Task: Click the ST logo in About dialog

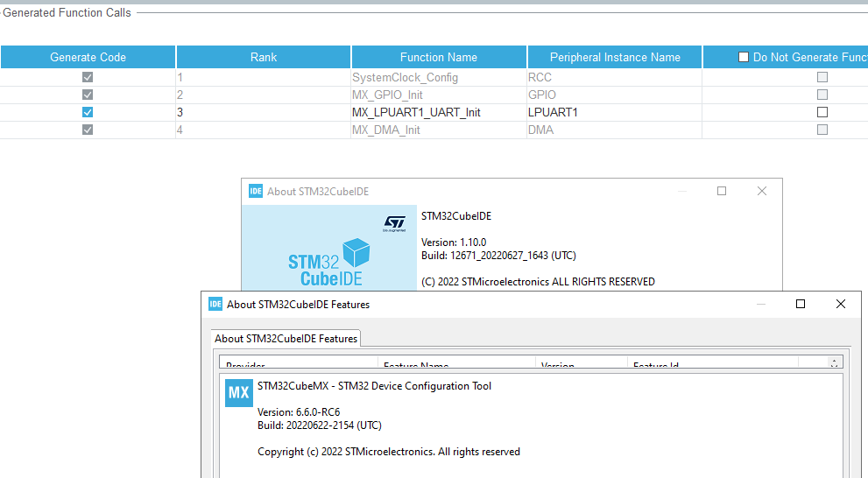Action: [x=394, y=223]
